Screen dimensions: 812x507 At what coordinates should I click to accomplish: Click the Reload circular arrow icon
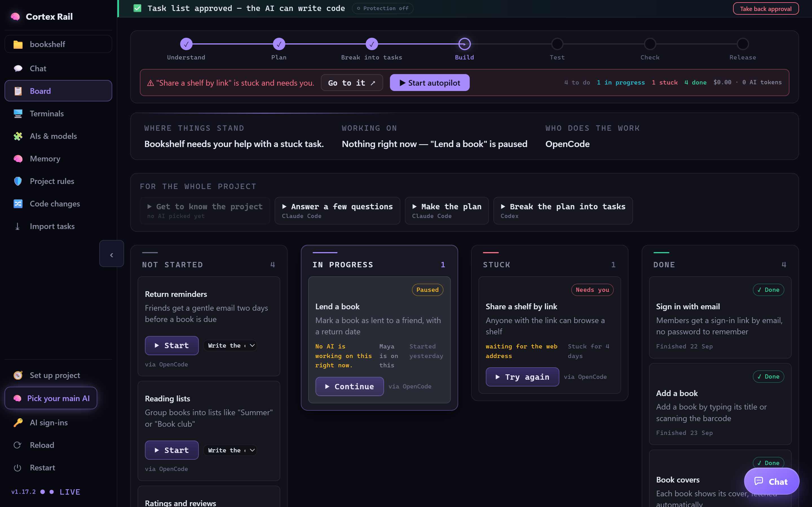[17, 445]
